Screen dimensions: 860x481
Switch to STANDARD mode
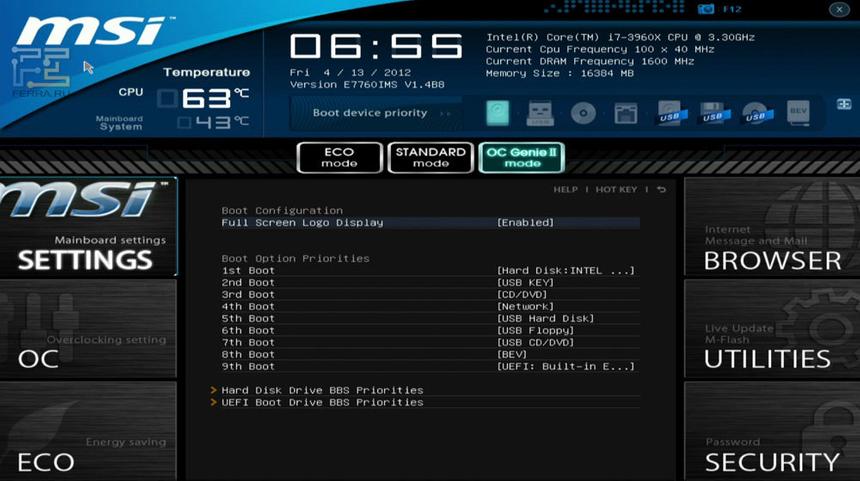coord(431,157)
